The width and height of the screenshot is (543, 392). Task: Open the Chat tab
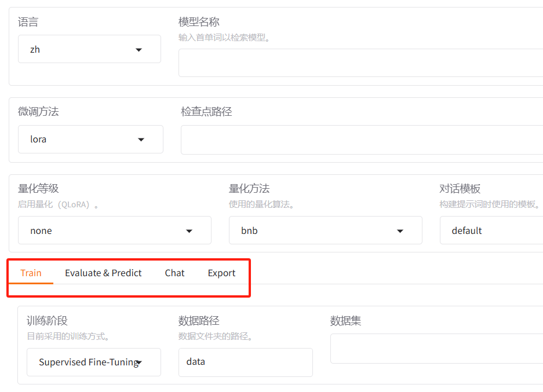[x=174, y=273]
